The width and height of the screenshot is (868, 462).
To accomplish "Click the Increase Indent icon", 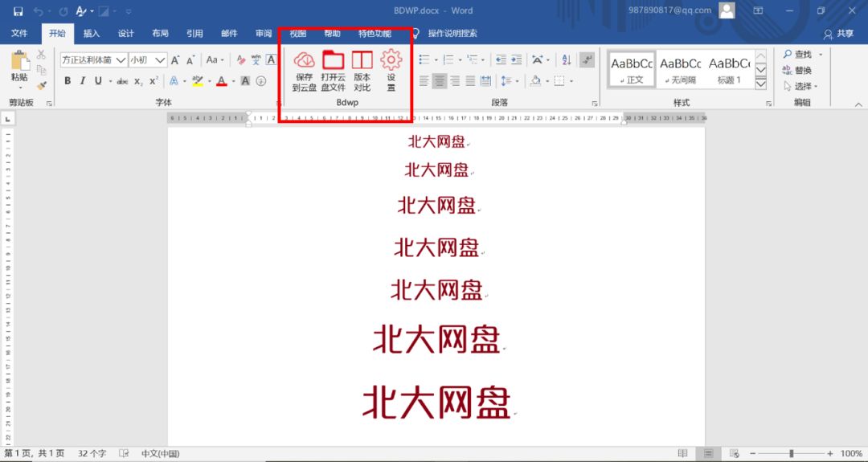I will [x=516, y=59].
